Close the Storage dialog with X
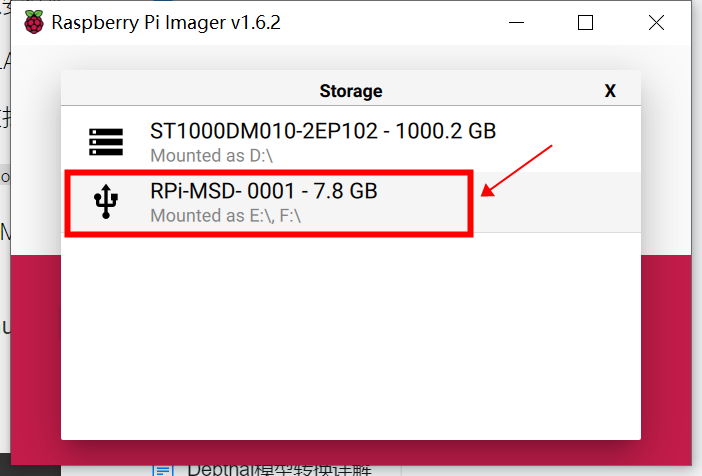The height and width of the screenshot is (476, 702). tap(610, 91)
